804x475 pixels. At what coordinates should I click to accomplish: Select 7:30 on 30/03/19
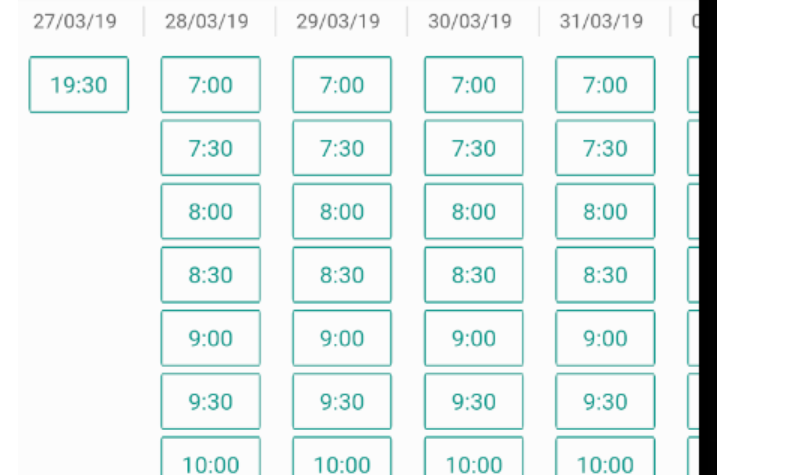pyautogui.click(x=474, y=148)
